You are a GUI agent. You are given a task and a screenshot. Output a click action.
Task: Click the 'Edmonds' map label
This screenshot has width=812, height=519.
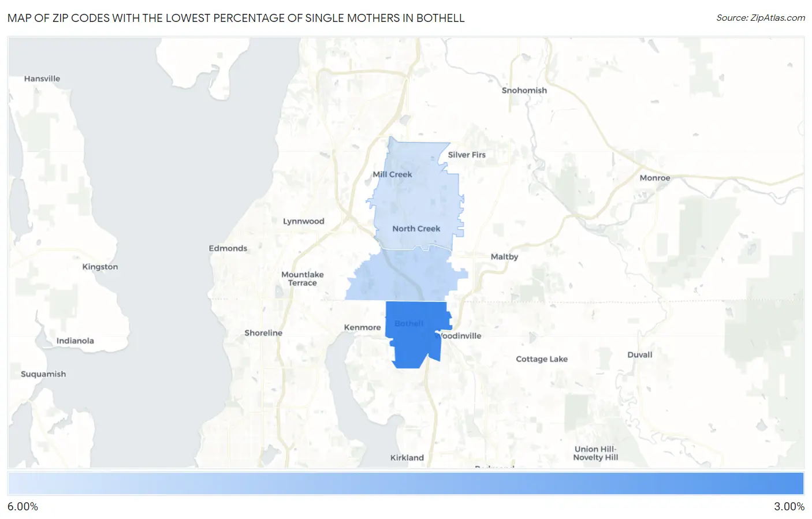[x=228, y=248]
